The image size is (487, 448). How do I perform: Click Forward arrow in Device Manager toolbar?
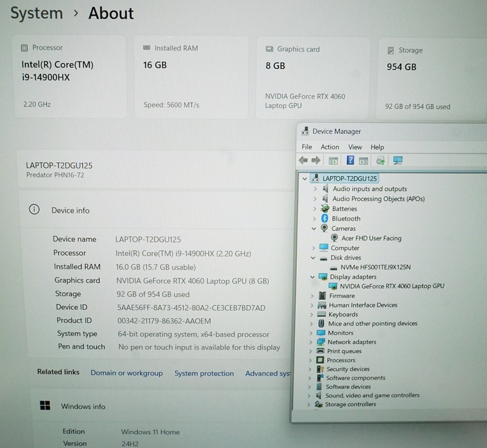tap(316, 160)
